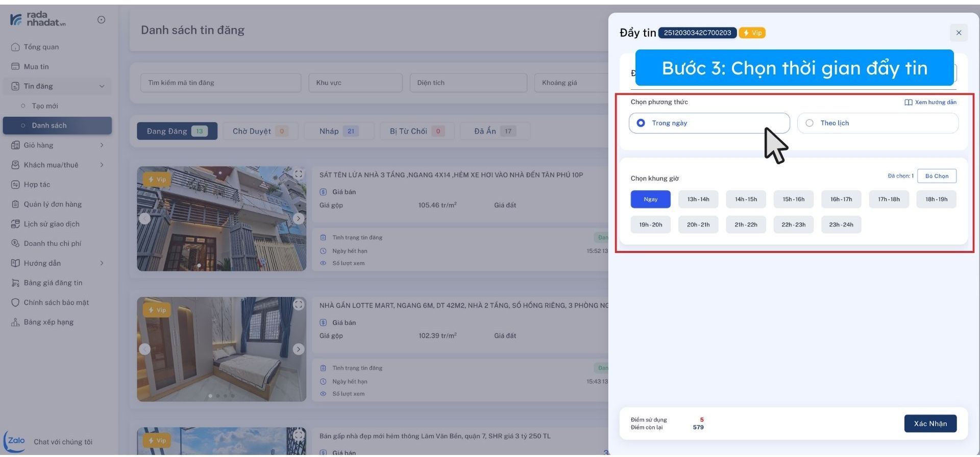Open the Xem hướng dẫn link
The image size is (980, 457).
930,103
